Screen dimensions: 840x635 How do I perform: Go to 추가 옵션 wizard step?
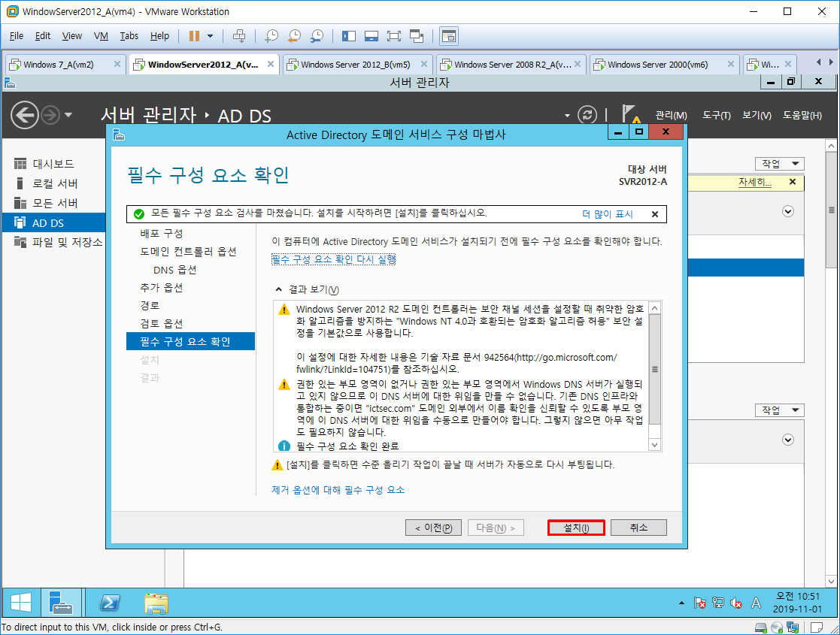161,288
